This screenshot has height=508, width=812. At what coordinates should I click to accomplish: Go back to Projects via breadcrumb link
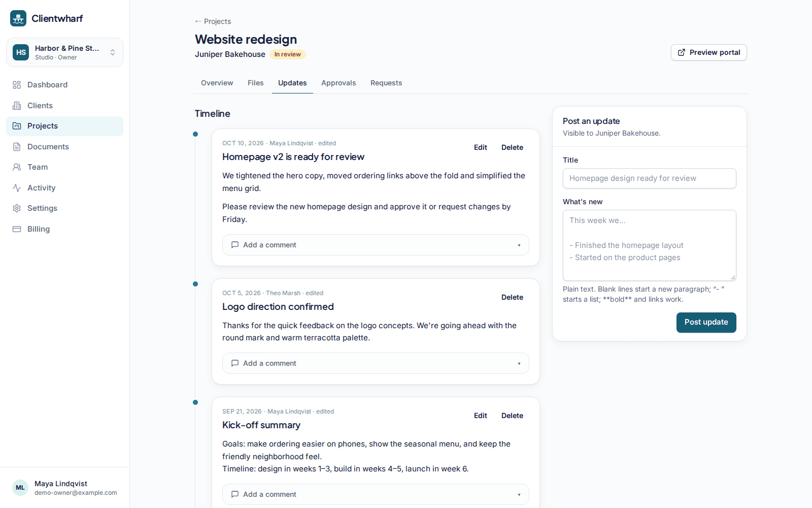point(213,21)
